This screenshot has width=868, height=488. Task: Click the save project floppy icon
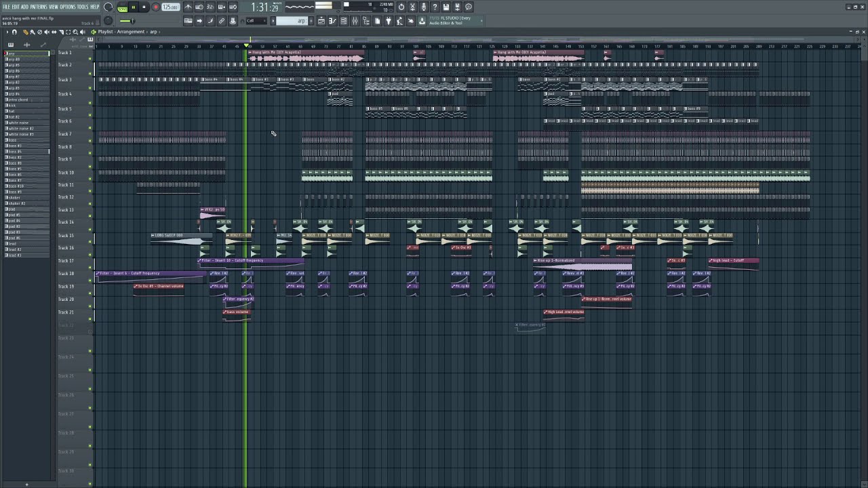tap(446, 7)
